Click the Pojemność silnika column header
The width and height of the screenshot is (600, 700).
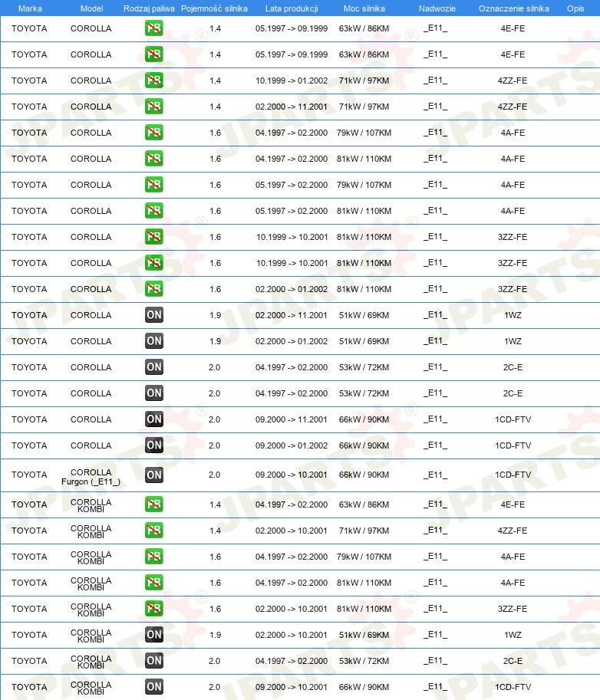[x=214, y=8]
